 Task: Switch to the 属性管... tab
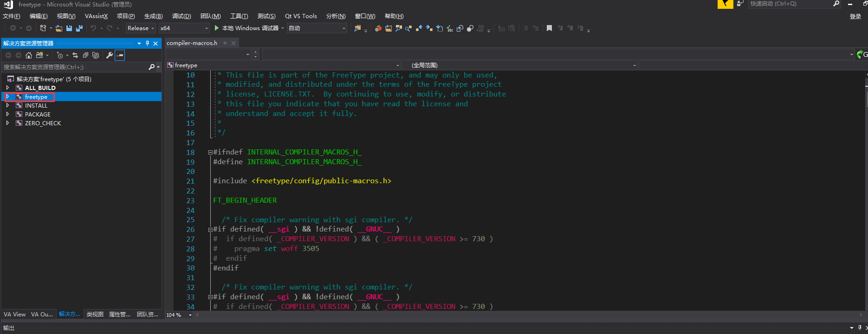(x=120, y=315)
